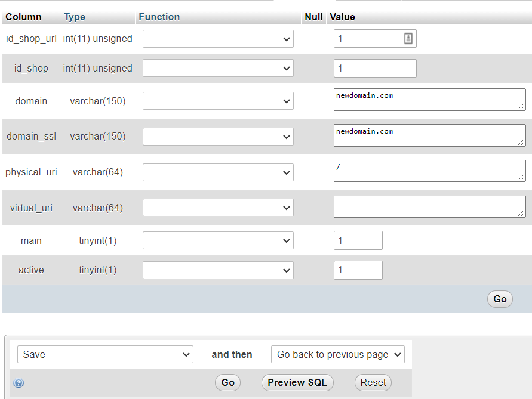Increment id_shop_url value using the stepper
Screen dimensions: 532x399
click(408, 38)
